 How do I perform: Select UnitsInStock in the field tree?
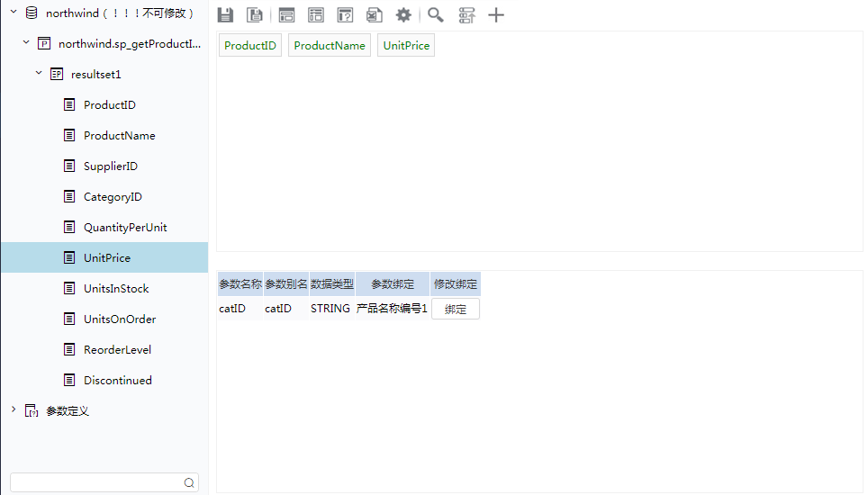[x=116, y=288]
